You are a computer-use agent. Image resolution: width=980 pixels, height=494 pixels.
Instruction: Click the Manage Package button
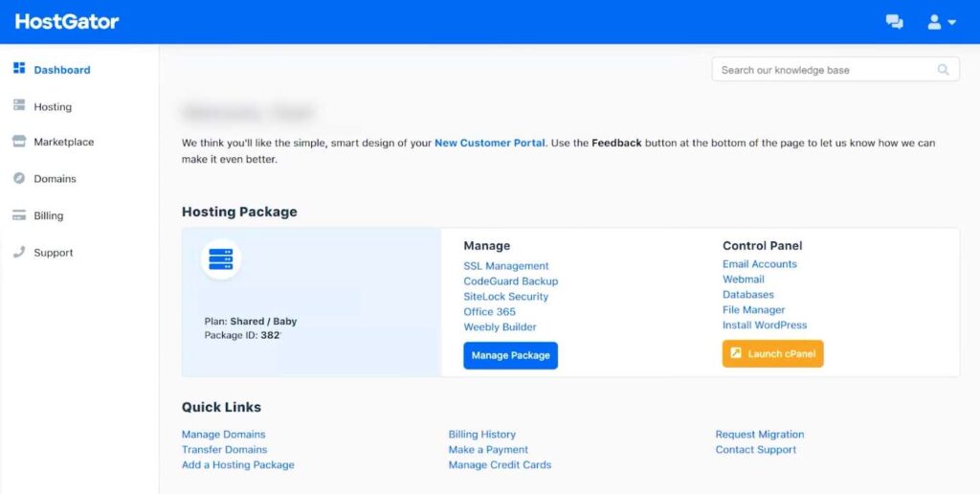pyautogui.click(x=511, y=355)
